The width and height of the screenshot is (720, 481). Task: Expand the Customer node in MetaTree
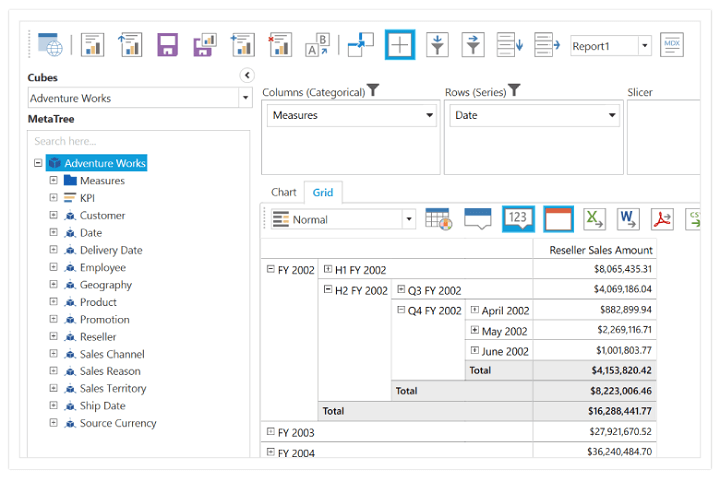coord(54,215)
